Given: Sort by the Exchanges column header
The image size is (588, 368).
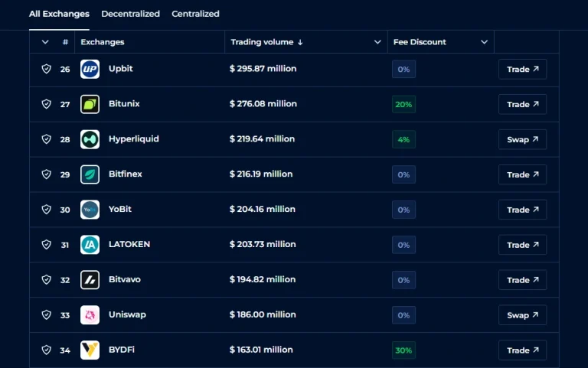Looking at the screenshot, I should 103,42.
